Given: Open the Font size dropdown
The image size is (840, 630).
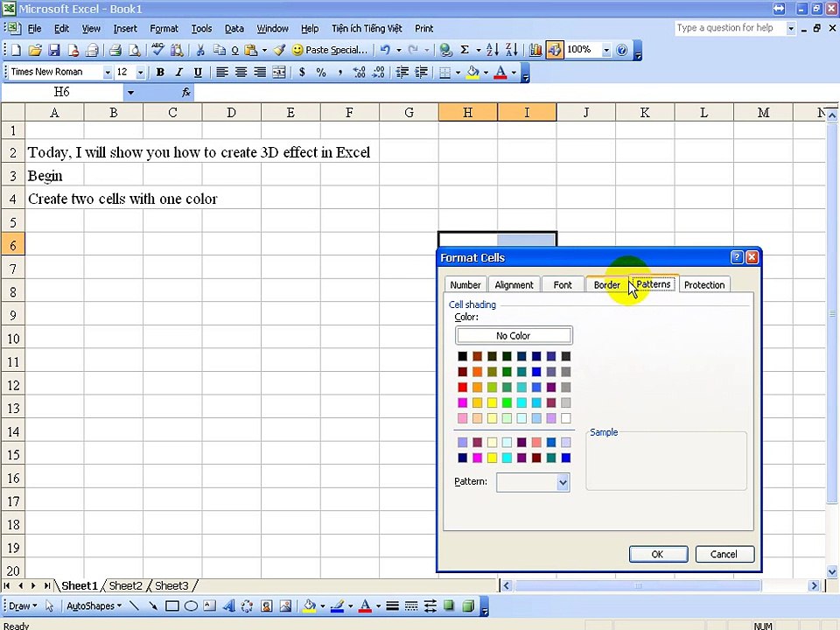Looking at the screenshot, I should coord(140,73).
